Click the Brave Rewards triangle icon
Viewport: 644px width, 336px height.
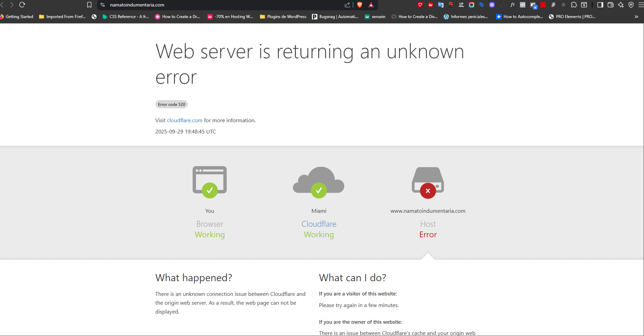pyautogui.click(x=371, y=5)
